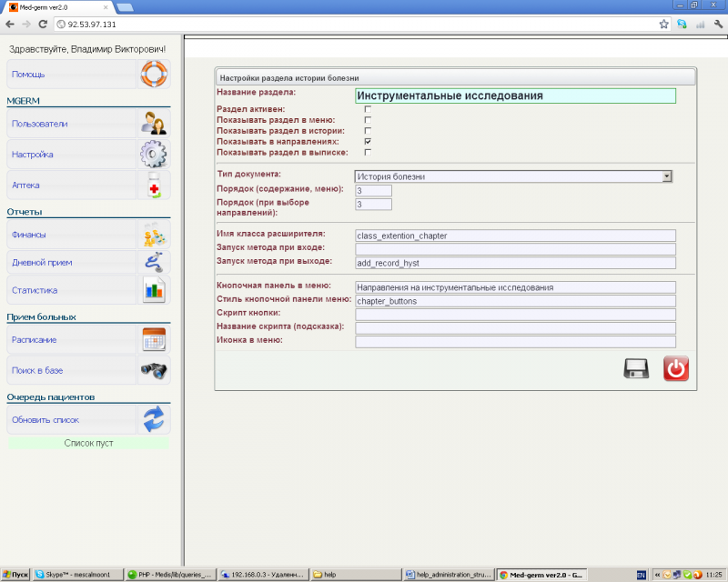This screenshot has width=728, height=582.
Task: Enable the 'Раздел активен' checkbox
Action: [x=368, y=109]
